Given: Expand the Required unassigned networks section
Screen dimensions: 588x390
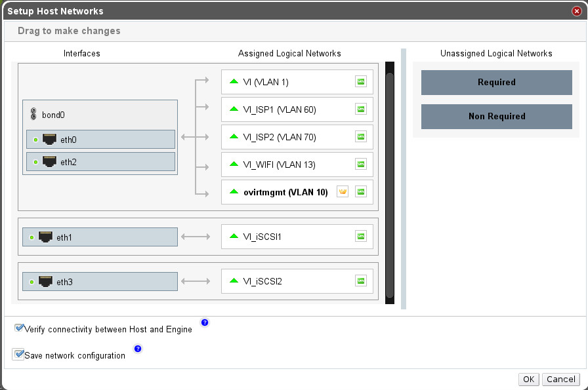Looking at the screenshot, I should tap(496, 83).
